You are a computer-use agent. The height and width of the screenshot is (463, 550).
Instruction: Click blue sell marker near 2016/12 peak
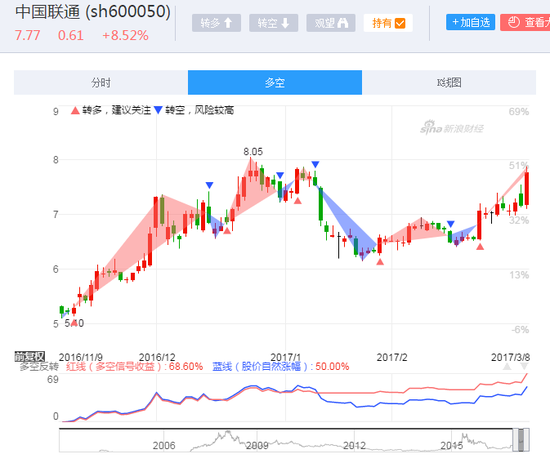(x=209, y=185)
